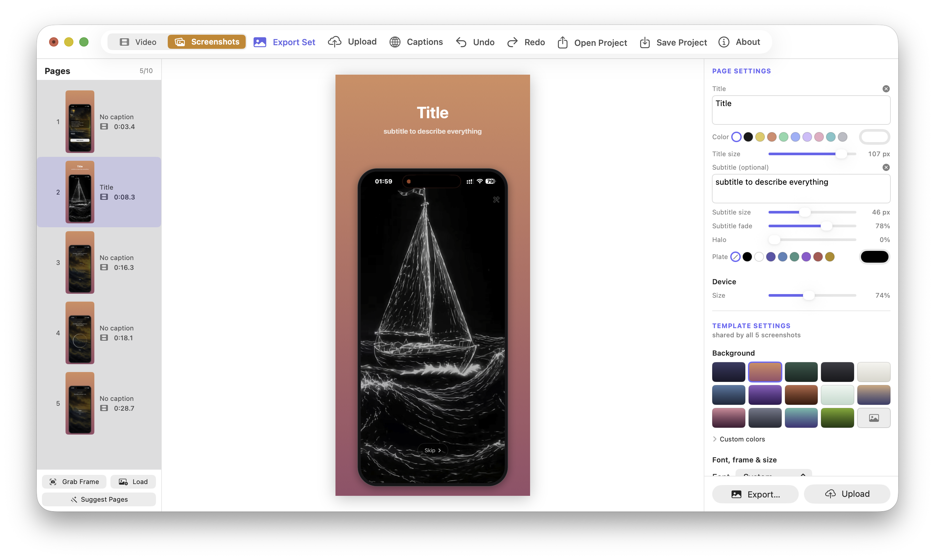935x560 pixels.
Task: Undo the last change
Action: point(475,42)
